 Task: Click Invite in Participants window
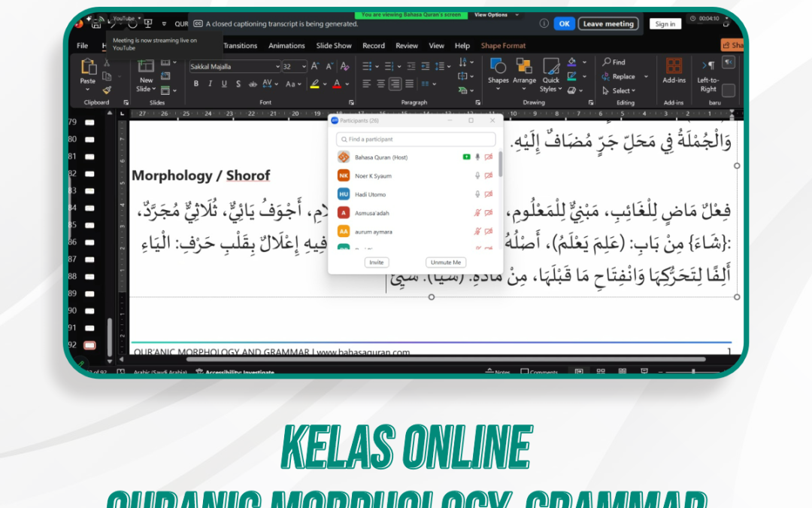pos(377,263)
